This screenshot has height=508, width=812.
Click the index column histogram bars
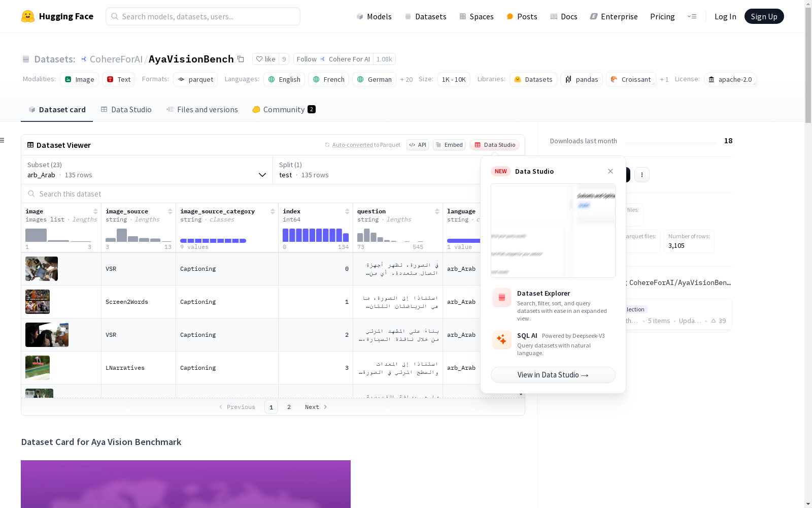click(316, 235)
